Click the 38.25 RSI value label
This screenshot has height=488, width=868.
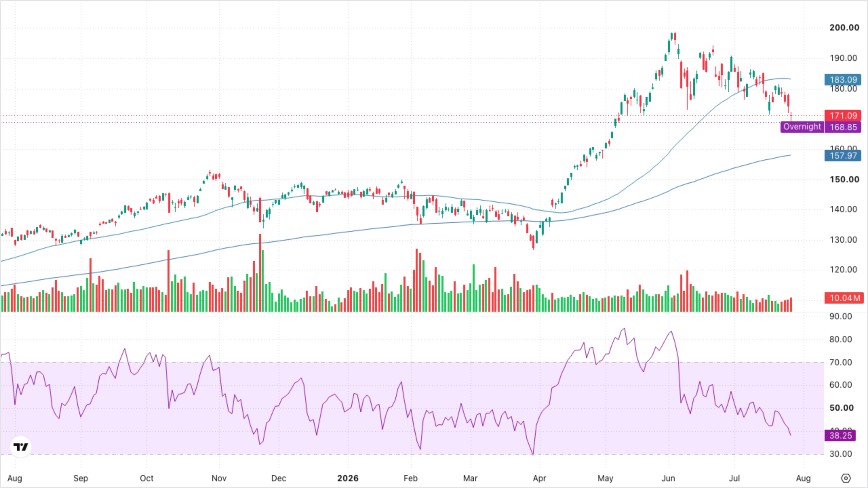(x=840, y=435)
